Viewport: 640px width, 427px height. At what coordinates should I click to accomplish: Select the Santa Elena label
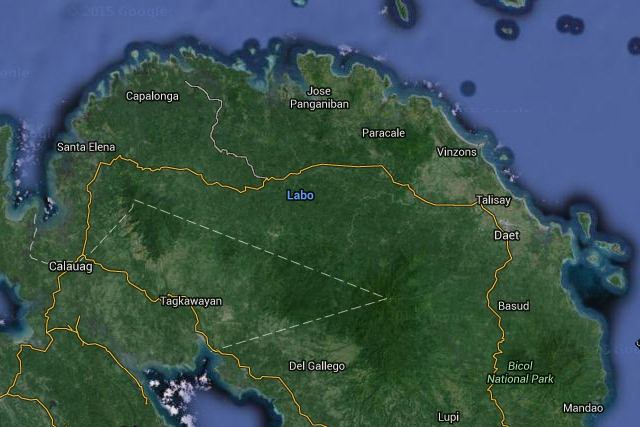(86, 147)
